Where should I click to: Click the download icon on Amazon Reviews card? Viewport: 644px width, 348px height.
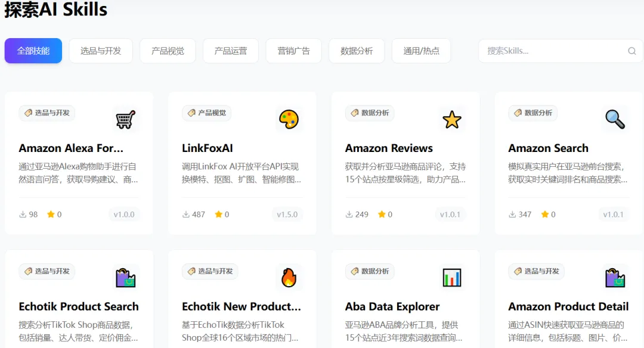[349, 214]
